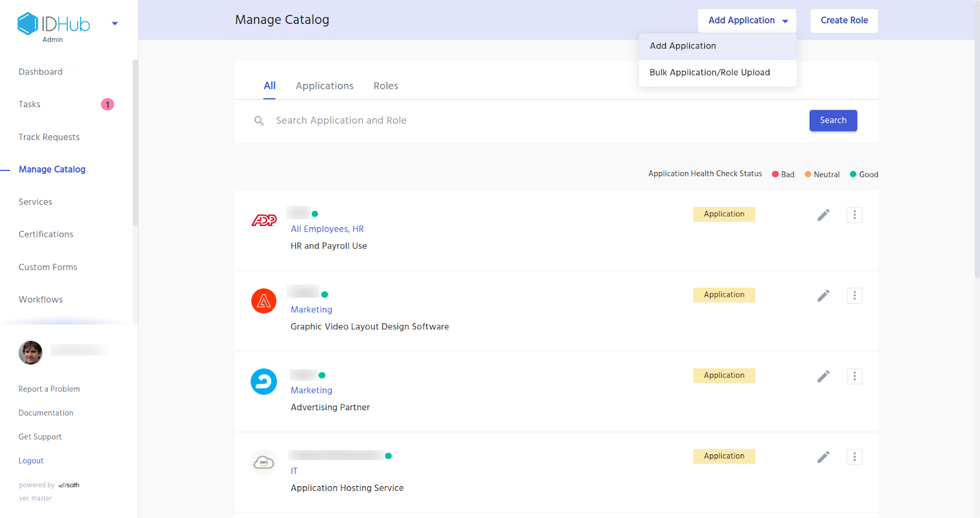Open more options for Advertising Partner application
Screen dimensions: 980x518
[854, 377]
